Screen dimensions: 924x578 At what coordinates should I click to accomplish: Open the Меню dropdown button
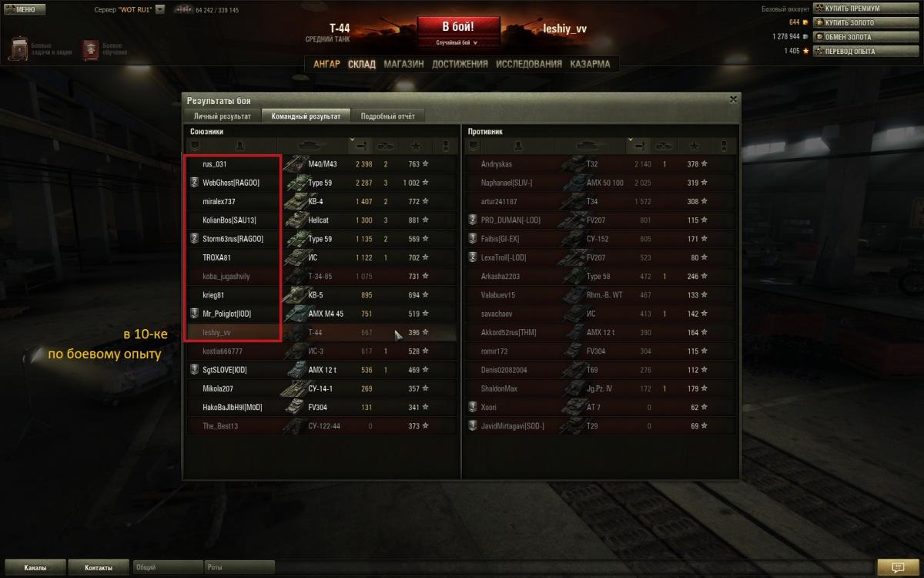coord(24,9)
